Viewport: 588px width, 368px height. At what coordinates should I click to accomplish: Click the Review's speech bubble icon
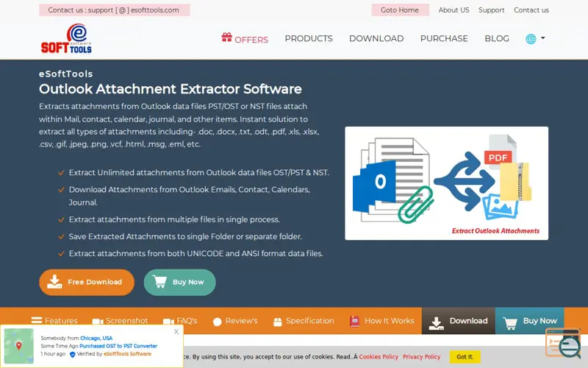tap(217, 322)
